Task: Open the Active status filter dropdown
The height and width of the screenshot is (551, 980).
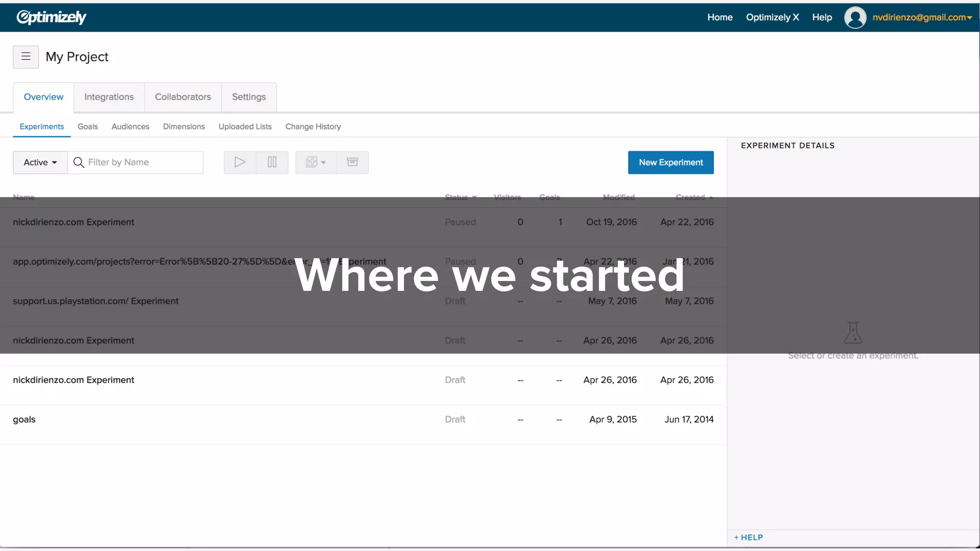Action: pos(40,163)
